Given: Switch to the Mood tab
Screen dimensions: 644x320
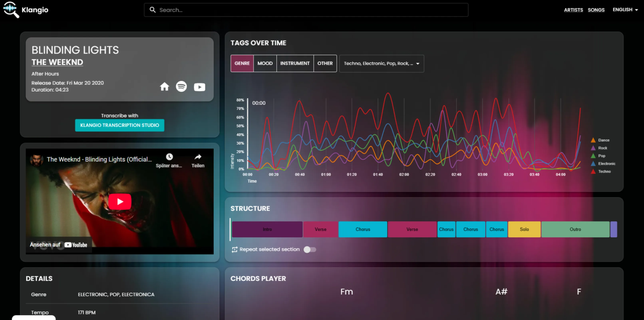Looking at the screenshot, I should (265, 63).
